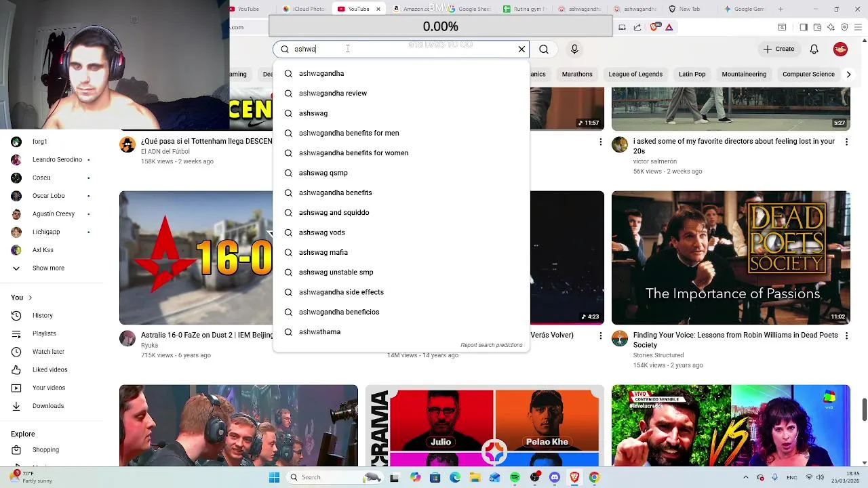Click the Brave Shields lion icon
The width and height of the screenshot is (868, 488).
[654, 27]
